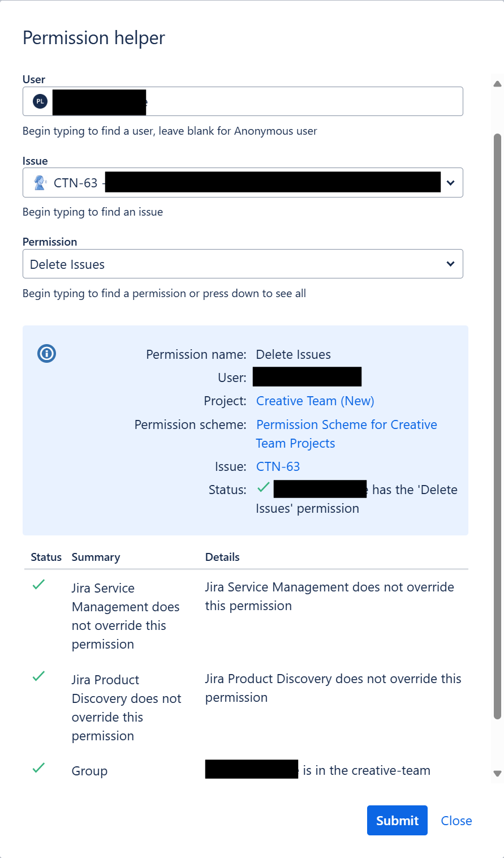Click the PL user avatar icon
This screenshot has height=858, width=504.
pos(40,101)
